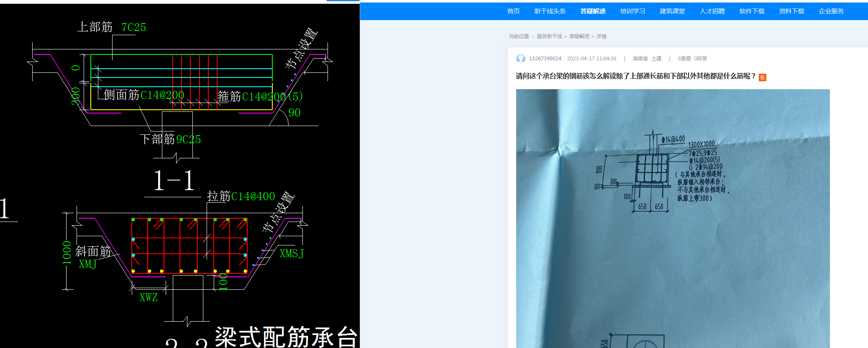
Task: Click the 90 angle label in CAD drawing
Action: pos(294,113)
